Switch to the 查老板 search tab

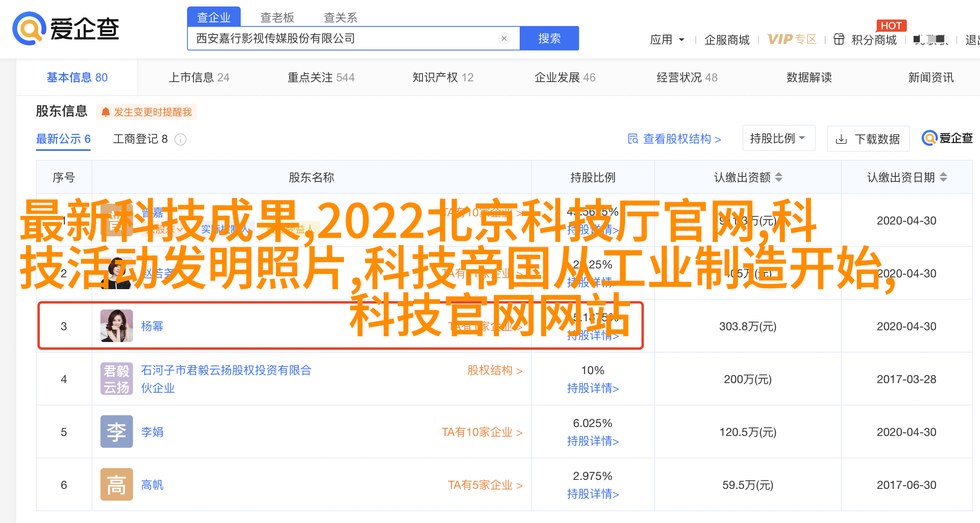277,17
